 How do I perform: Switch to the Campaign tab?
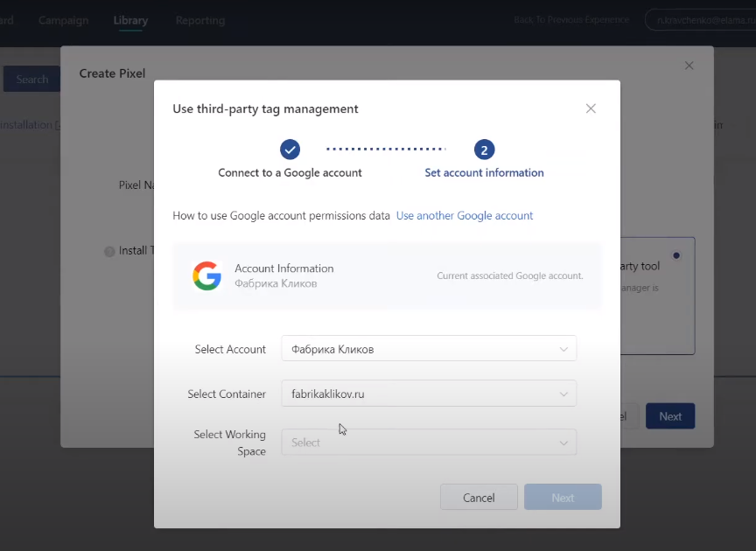click(x=63, y=20)
